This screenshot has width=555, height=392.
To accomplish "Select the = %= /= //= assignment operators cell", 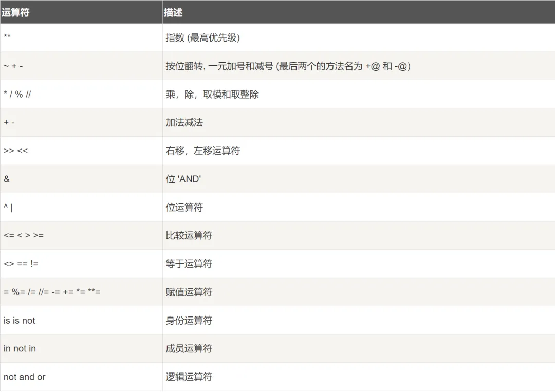I will pos(81,292).
